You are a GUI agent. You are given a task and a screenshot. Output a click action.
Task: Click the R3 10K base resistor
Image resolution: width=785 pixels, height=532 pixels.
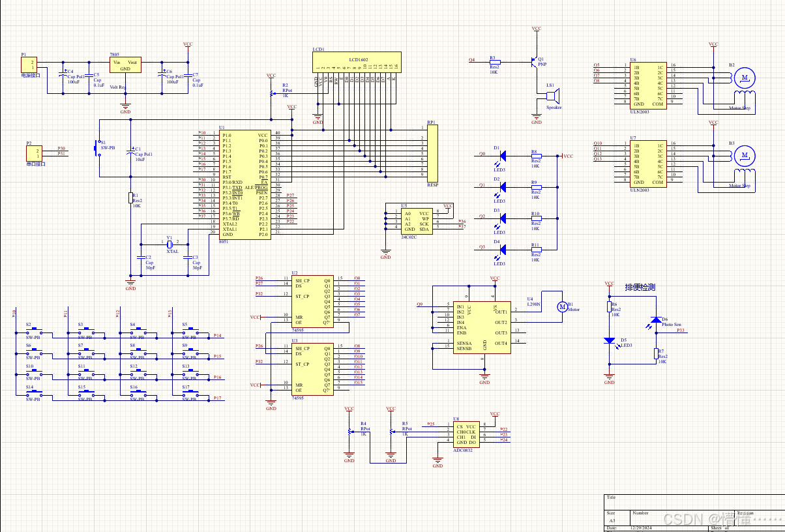point(496,62)
